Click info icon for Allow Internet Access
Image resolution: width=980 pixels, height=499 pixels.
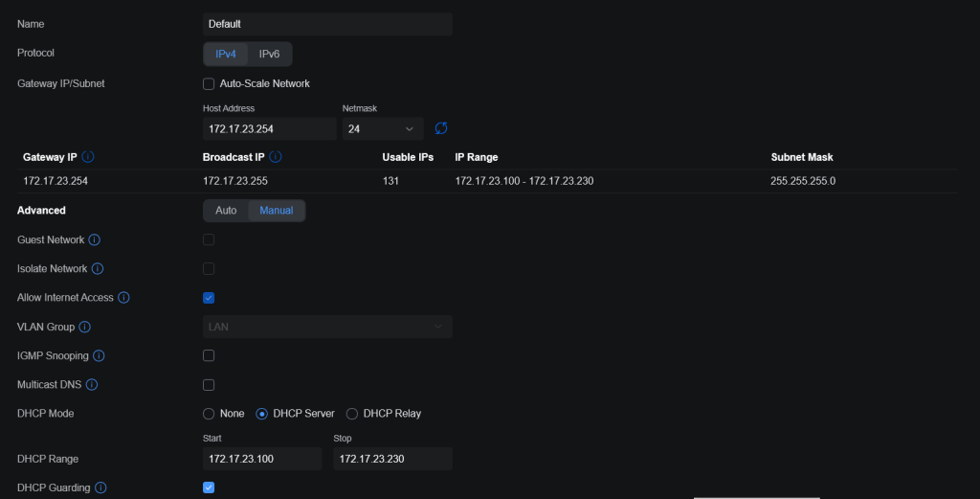tap(123, 298)
